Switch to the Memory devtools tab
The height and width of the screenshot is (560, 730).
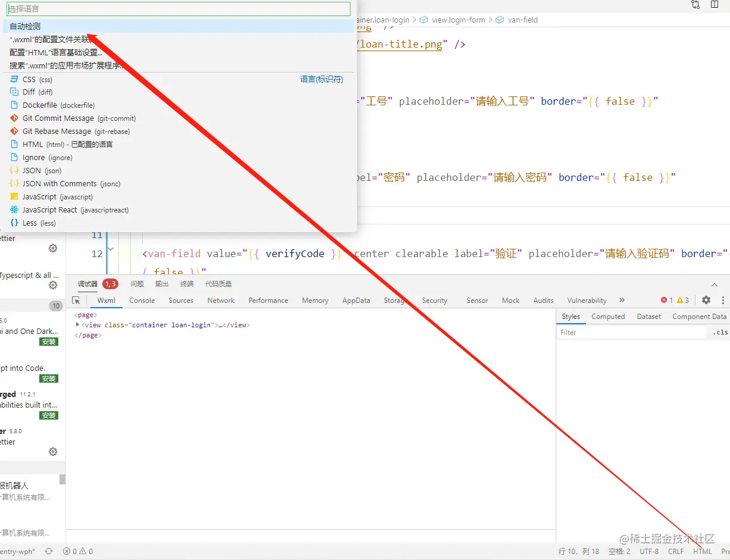pyautogui.click(x=315, y=301)
